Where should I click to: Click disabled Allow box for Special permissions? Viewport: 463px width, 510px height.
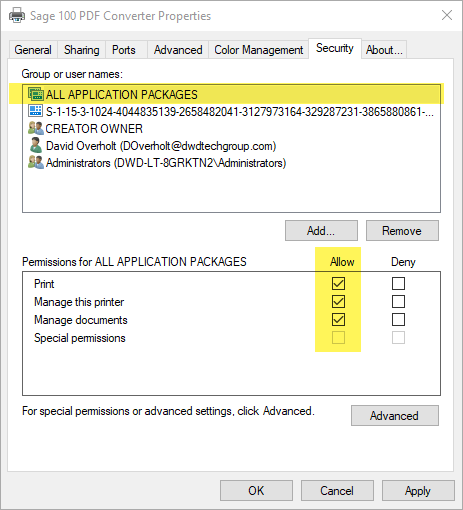pos(338,338)
